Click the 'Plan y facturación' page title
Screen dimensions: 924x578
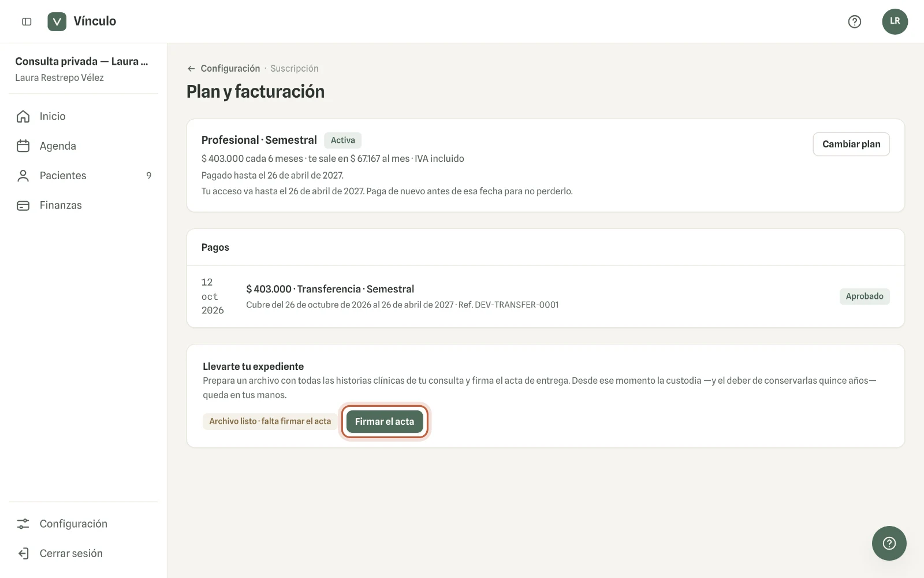(256, 91)
